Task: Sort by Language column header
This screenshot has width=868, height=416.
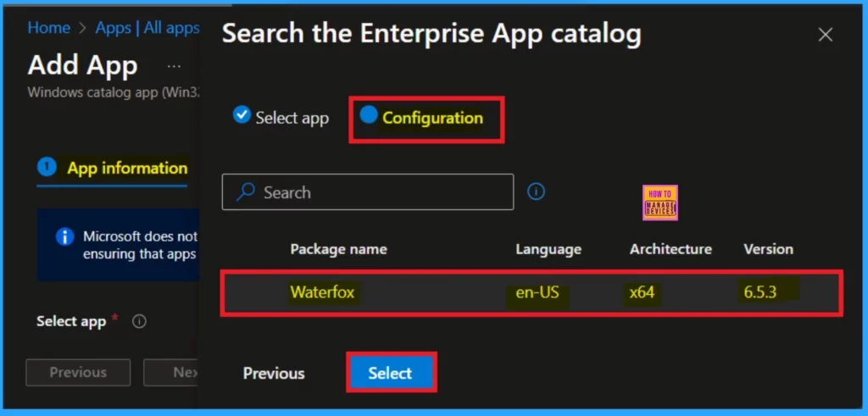Action: click(x=548, y=249)
